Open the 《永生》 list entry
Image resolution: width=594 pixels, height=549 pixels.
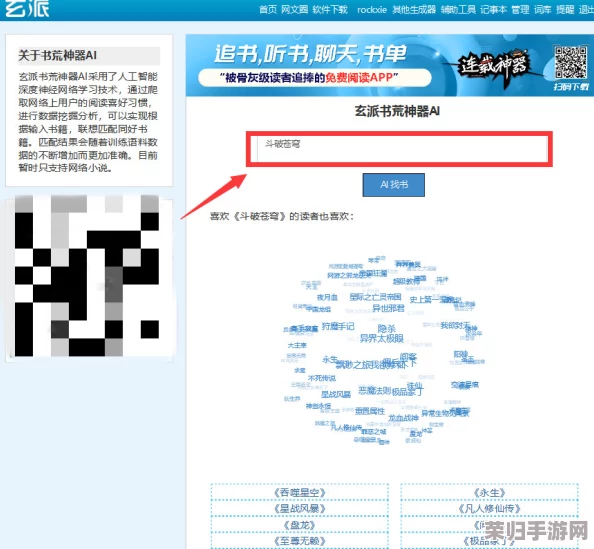coord(489,492)
